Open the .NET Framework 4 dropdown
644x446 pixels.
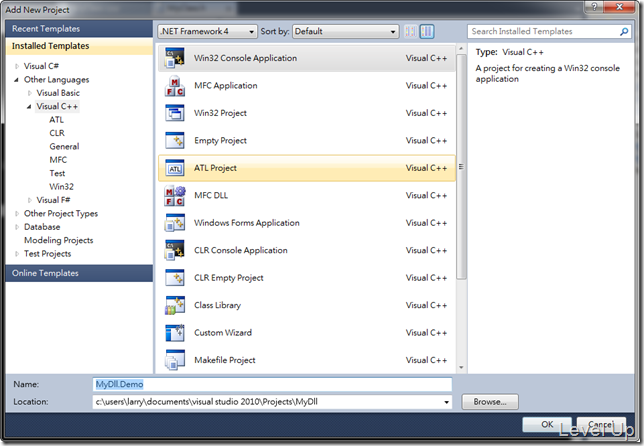(x=207, y=31)
